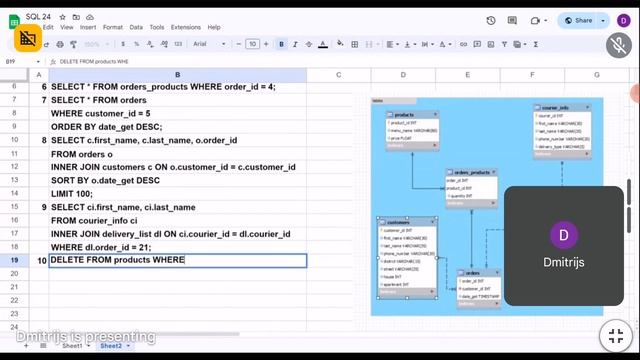The width and height of the screenshot is (640, 360).
Task: Open text rotation dropdown
Action: click(445, 44)
